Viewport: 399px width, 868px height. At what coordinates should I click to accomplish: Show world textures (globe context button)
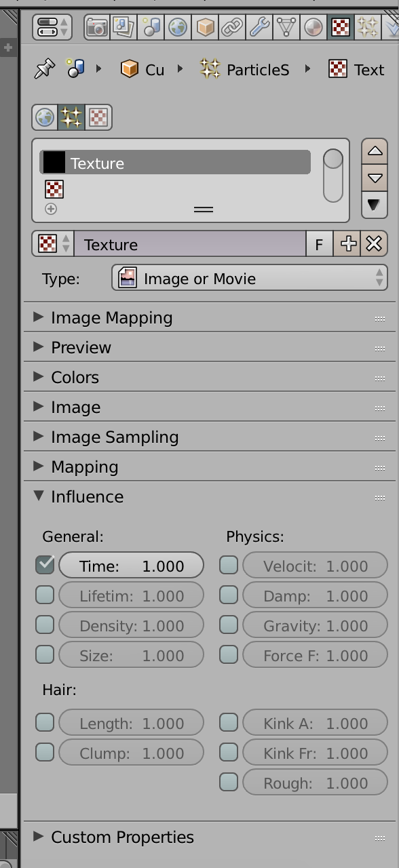45,117
